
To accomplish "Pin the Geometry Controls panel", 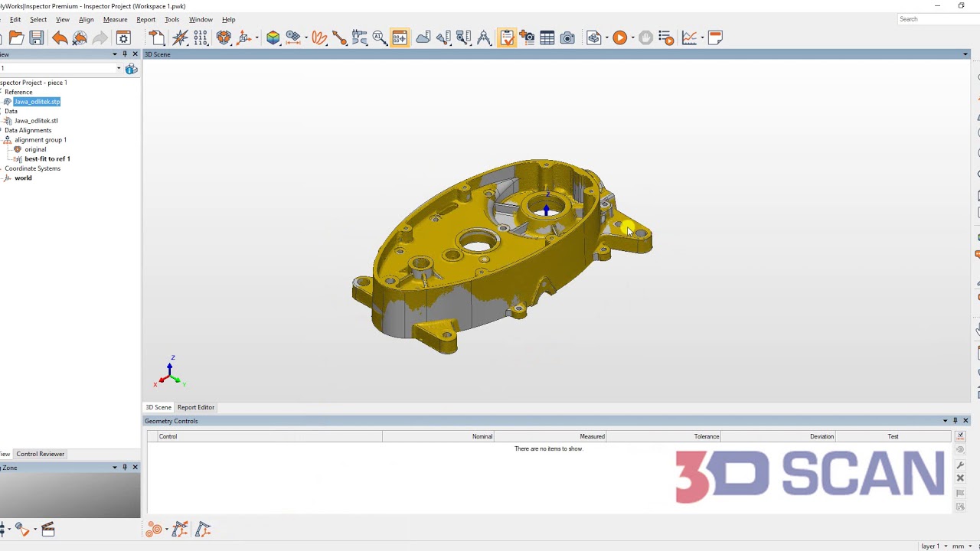I will pos(954,420).
